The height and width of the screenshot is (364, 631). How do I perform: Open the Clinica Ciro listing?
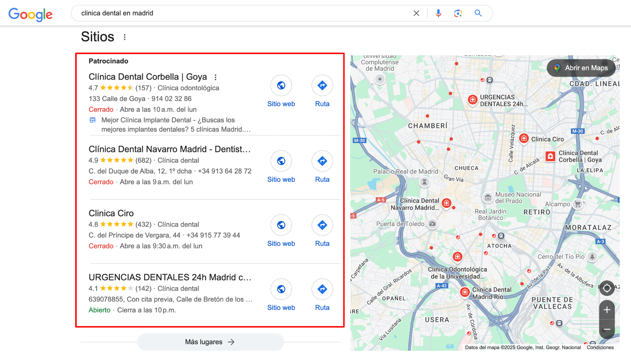point(111,213)
